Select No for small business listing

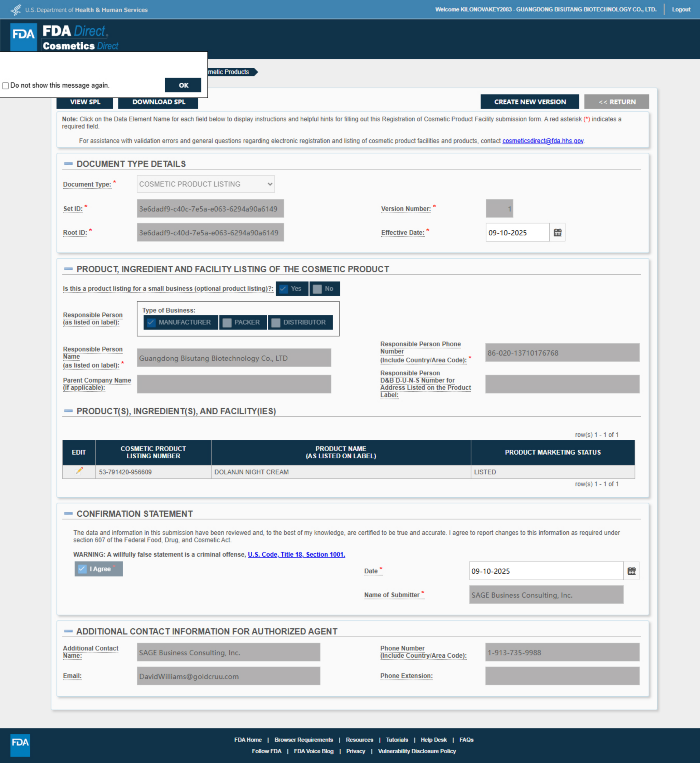(318, 289)
